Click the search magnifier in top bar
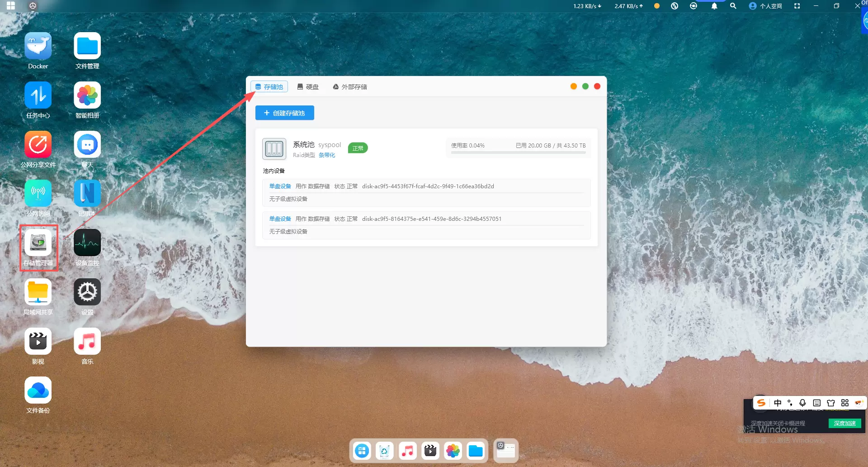The width and height of the screenshot is (868, 467). click(x=733, y=6)
